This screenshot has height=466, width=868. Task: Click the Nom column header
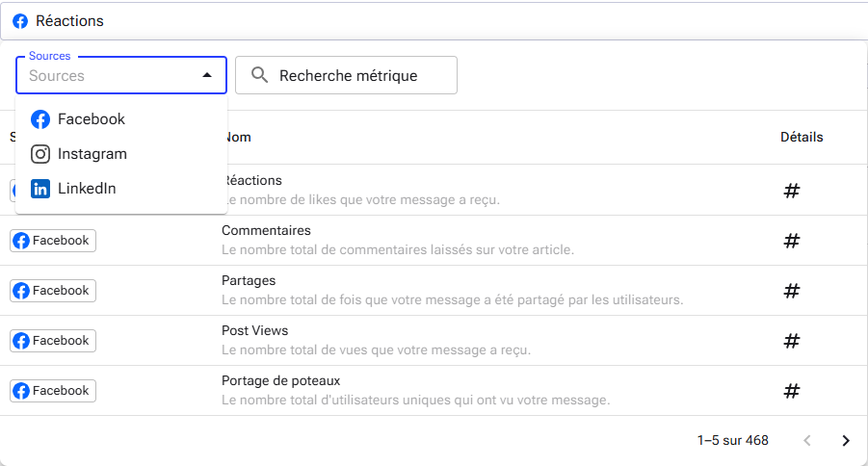coord(238,138)
